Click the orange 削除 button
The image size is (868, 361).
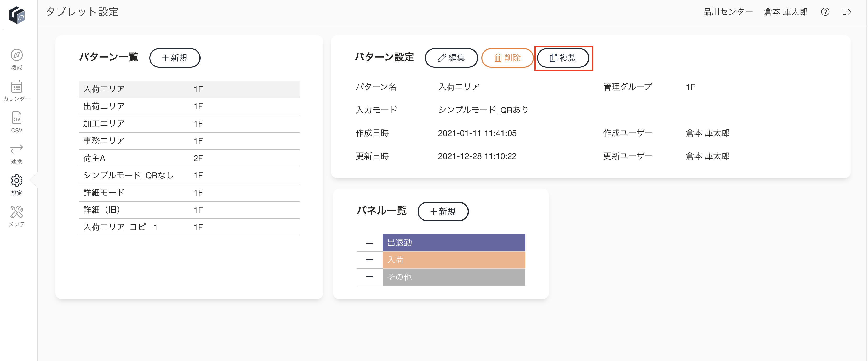pos(507,58)
